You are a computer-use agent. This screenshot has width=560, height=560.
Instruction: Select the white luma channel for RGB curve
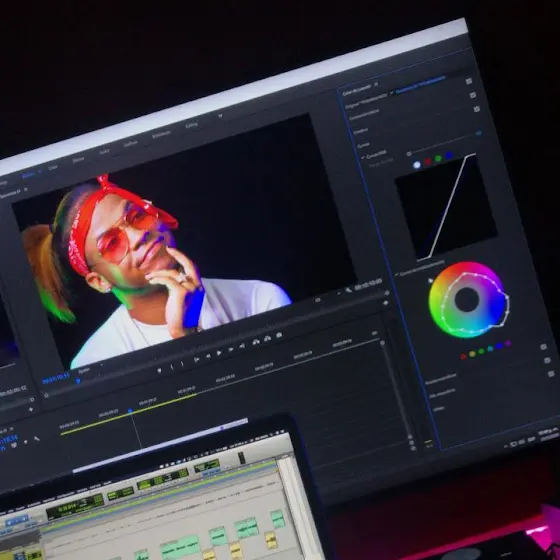417,165
